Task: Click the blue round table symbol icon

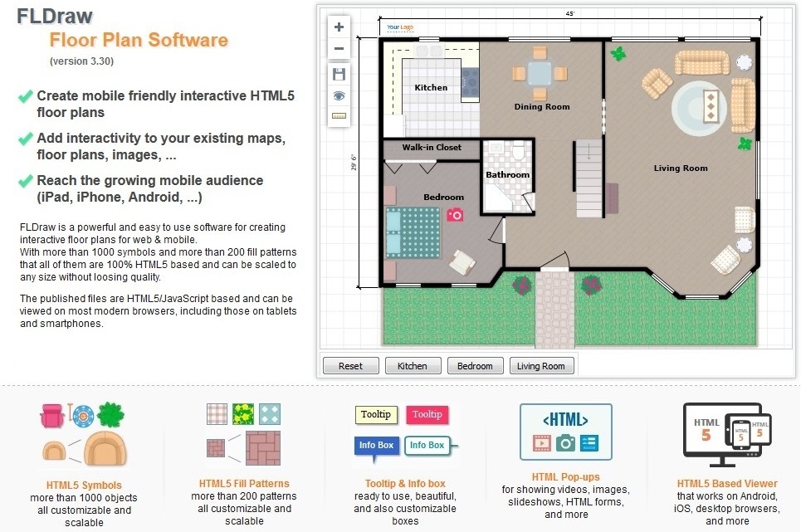Action: 83,416
